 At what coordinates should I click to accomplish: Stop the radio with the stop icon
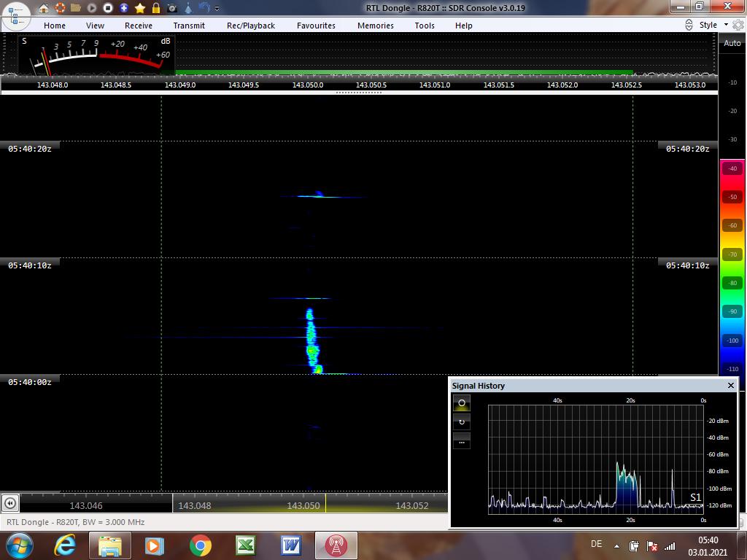[108, 7]
